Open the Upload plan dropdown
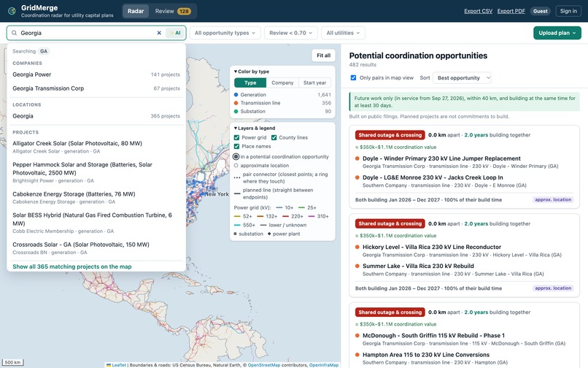588x368 pixels. tap(557, 33)
